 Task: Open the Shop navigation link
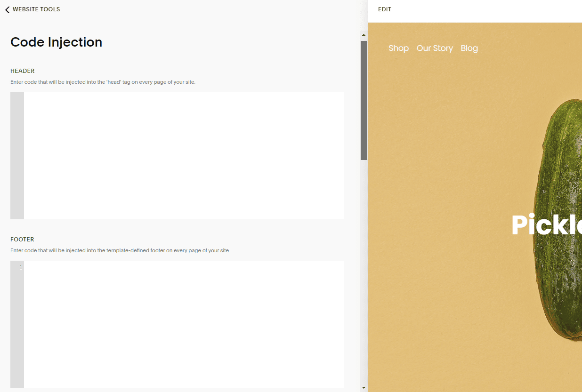[398, 48]
